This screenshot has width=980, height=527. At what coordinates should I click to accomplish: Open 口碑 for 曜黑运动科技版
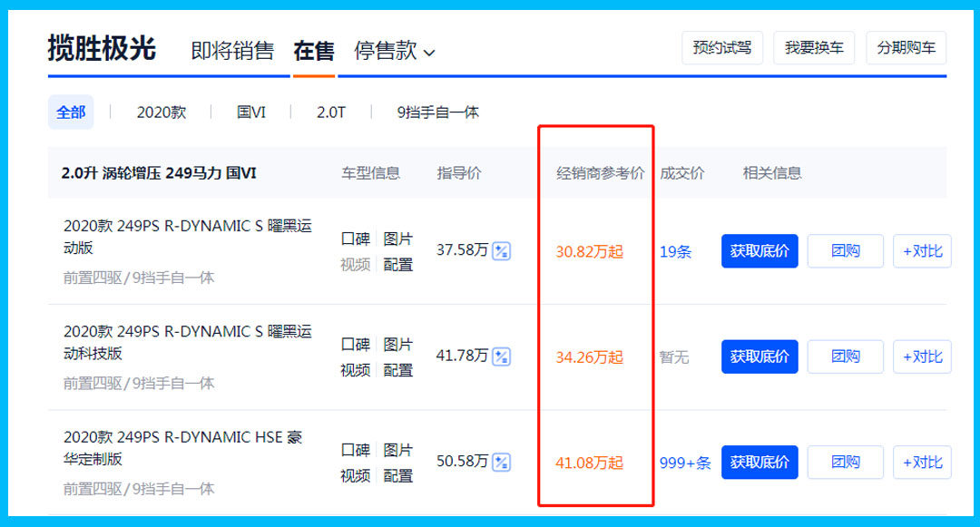coord(355,344)
